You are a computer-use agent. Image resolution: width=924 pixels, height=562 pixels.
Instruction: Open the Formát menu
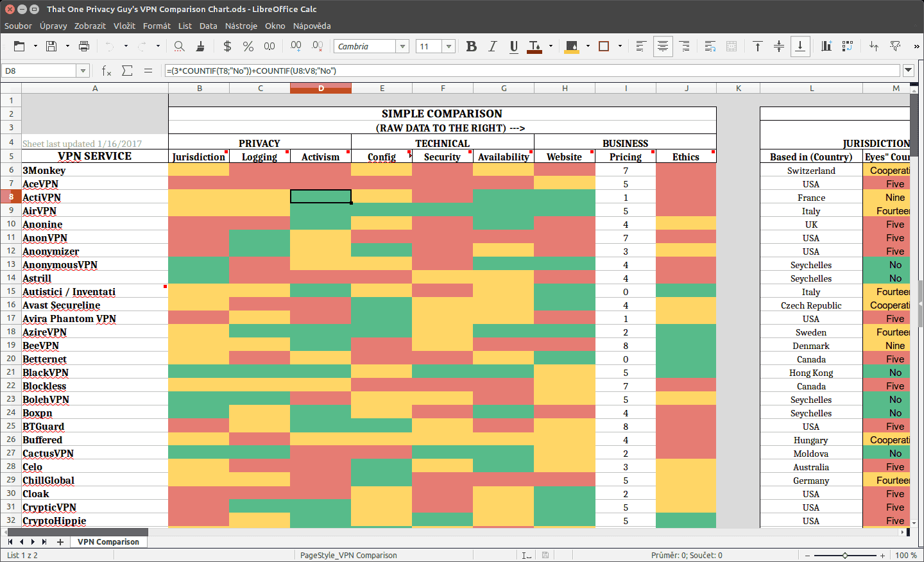tap(157, 26)
